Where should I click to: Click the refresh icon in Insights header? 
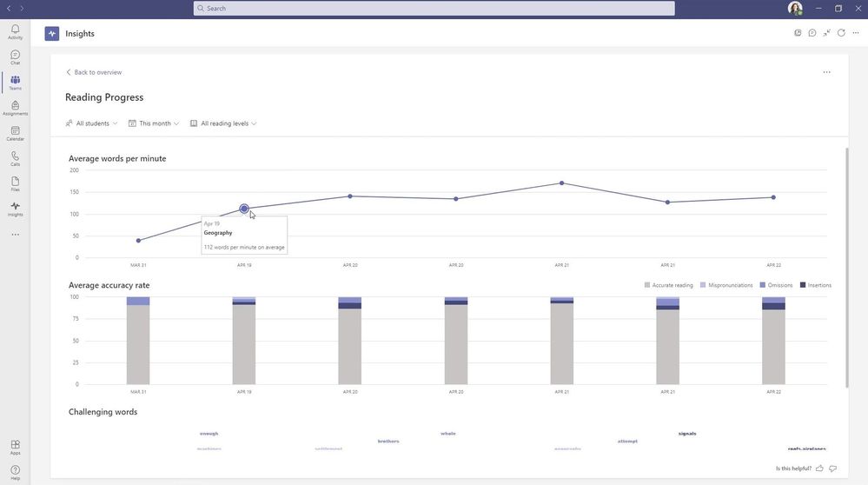pyautogui.click(x=841, y=33)
